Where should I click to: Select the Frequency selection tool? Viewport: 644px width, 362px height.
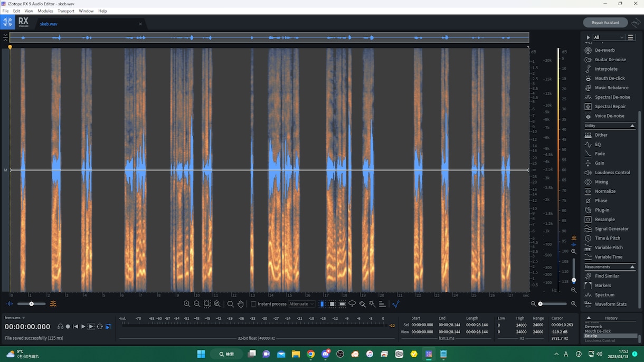click(x=342, y=304)
